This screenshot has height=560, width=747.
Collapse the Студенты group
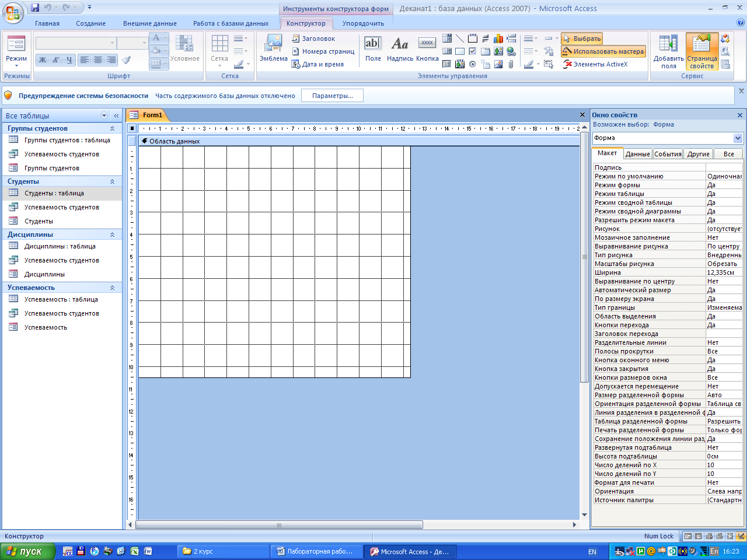pyautogui.click(x=112, y=181)
